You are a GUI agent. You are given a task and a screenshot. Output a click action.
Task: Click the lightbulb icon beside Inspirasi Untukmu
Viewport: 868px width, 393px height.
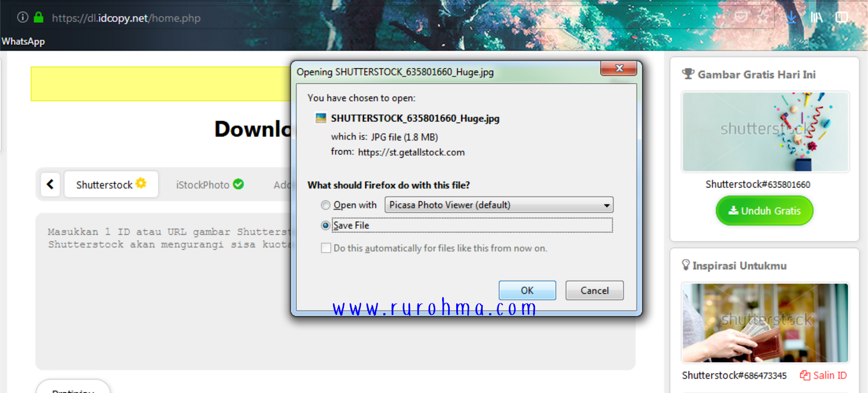[x=686, y=265]
